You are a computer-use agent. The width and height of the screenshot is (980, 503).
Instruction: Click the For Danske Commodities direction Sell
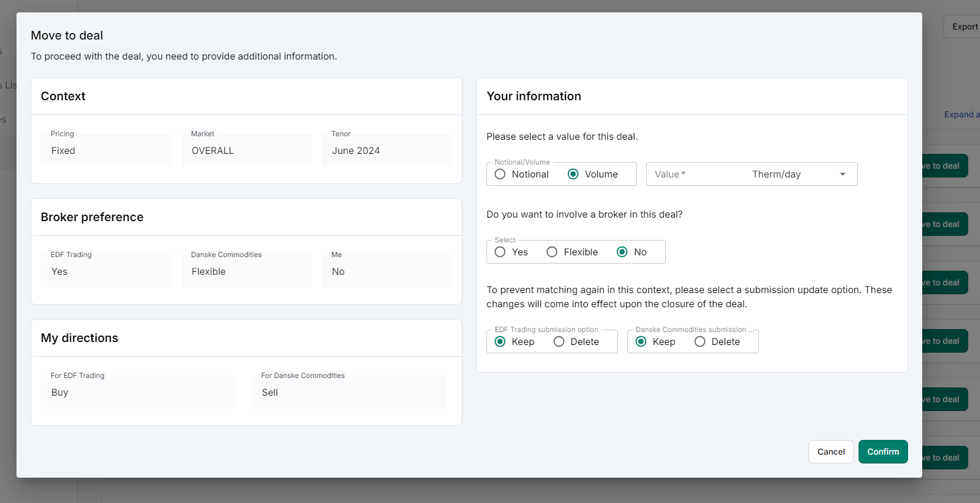348,392
